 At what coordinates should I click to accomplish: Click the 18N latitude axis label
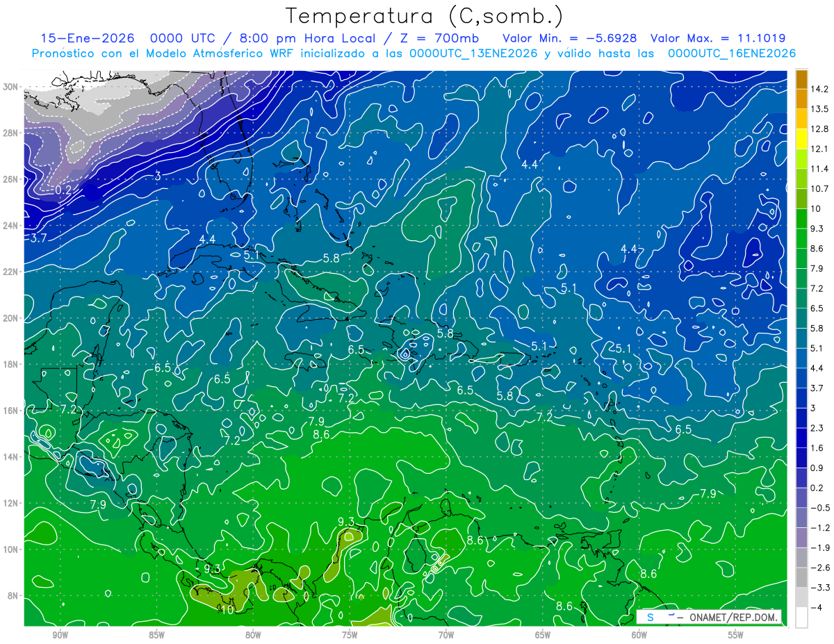point(11,364)
